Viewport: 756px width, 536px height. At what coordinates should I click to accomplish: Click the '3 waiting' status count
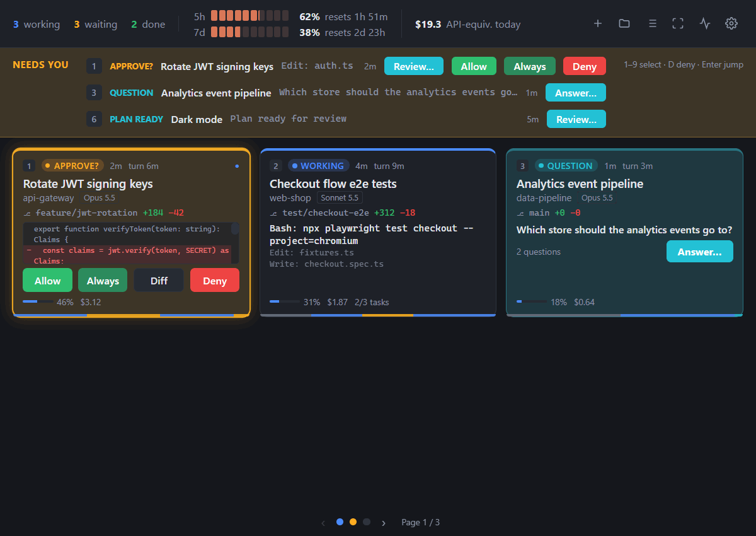96,25
